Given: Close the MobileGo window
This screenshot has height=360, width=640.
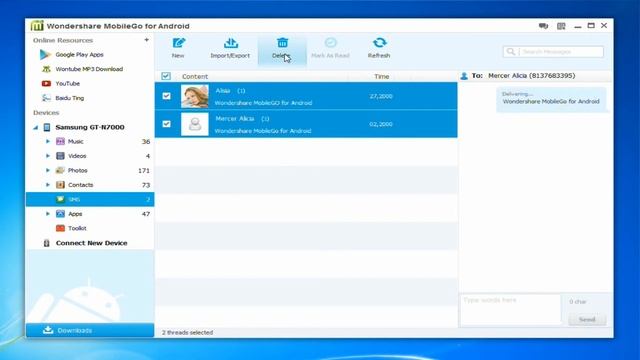Looking at the screenshot, I should pos(604,25).
